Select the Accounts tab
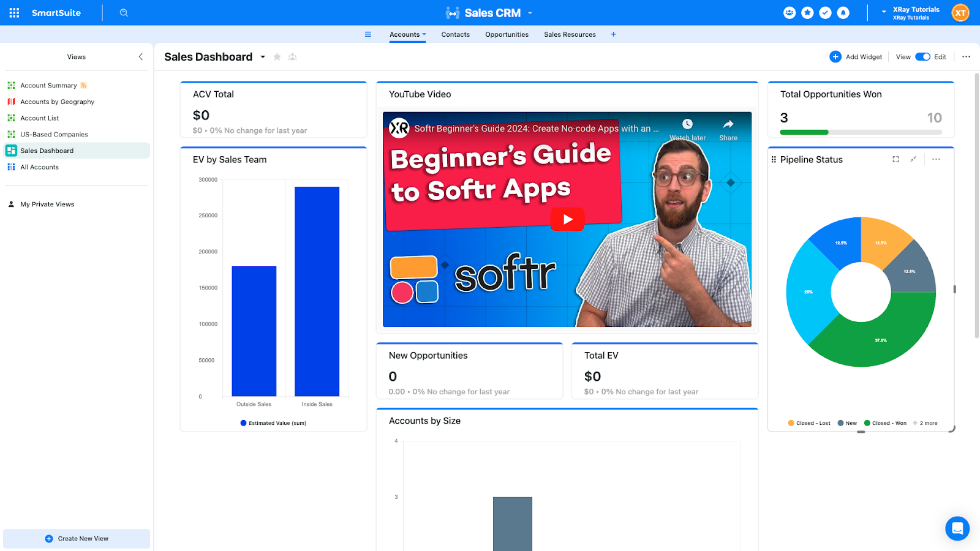Image resolution: width=980 pixels, height=551 pixels. pyautogui.click(x=405, y=34)
